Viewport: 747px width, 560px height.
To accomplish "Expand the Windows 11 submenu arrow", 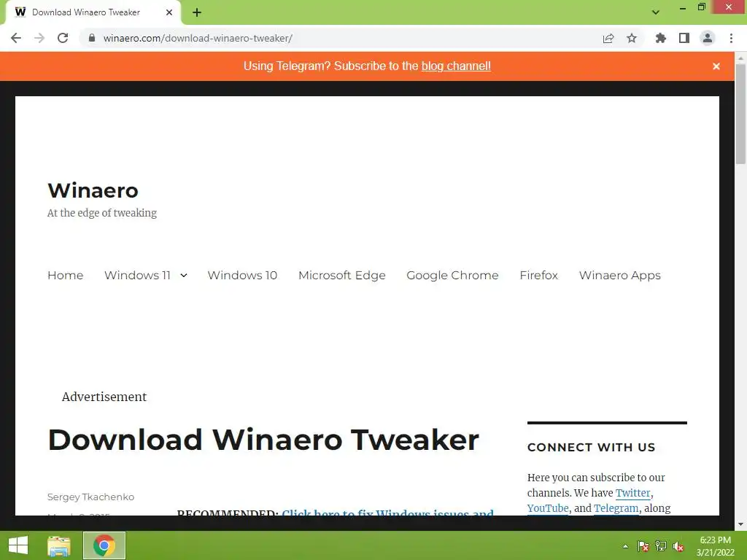I will coord(184,275).
